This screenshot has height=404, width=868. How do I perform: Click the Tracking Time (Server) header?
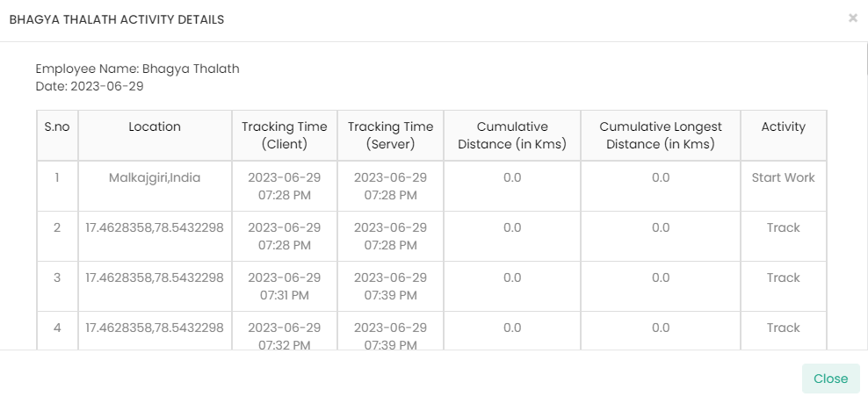(x=390, y=135)
